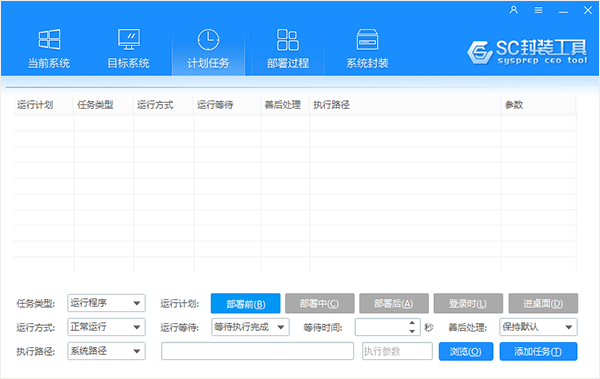Increase the 等待时间 value with up arrow
Image resolution: width=600 pixels, height=379 pixels.
click(x=412, y=323)
